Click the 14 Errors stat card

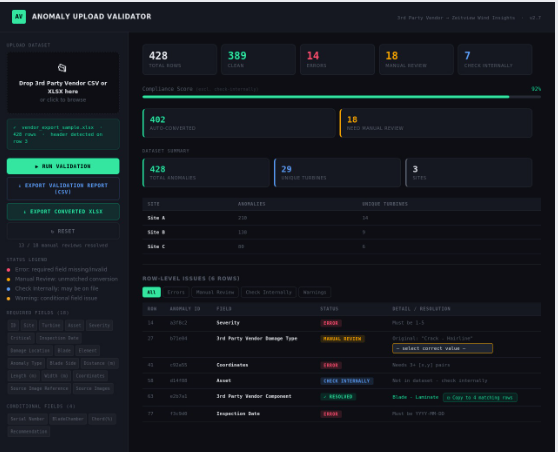[x=337, y=59]
